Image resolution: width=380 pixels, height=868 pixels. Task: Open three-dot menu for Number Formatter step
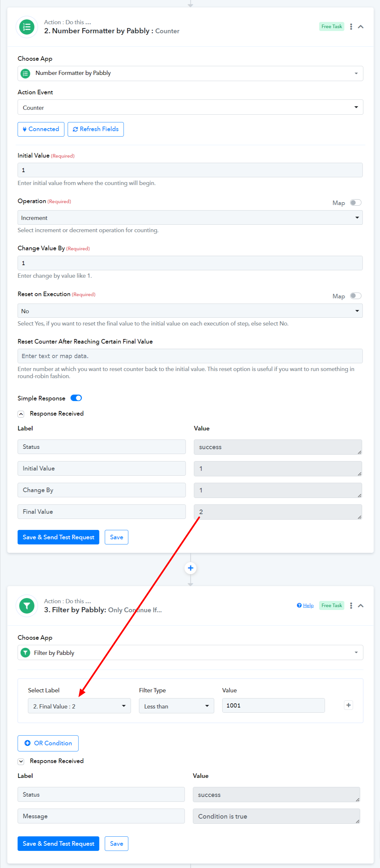coord(351,26)
